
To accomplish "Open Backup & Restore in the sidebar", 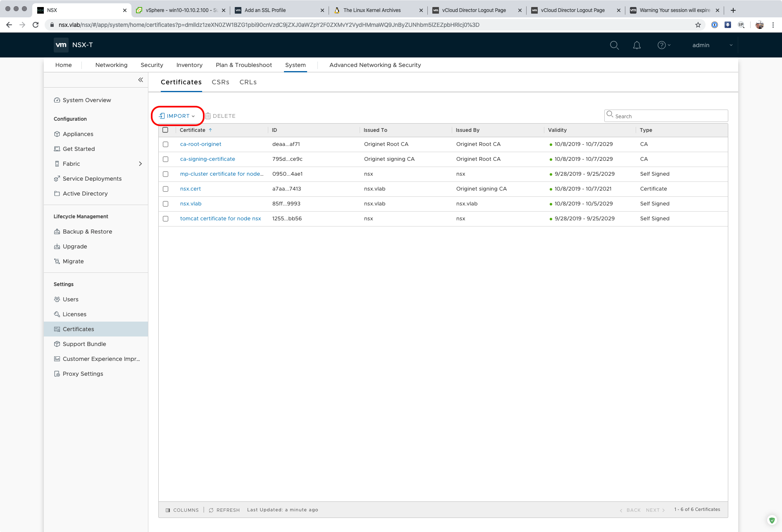I will pos(87,231).
